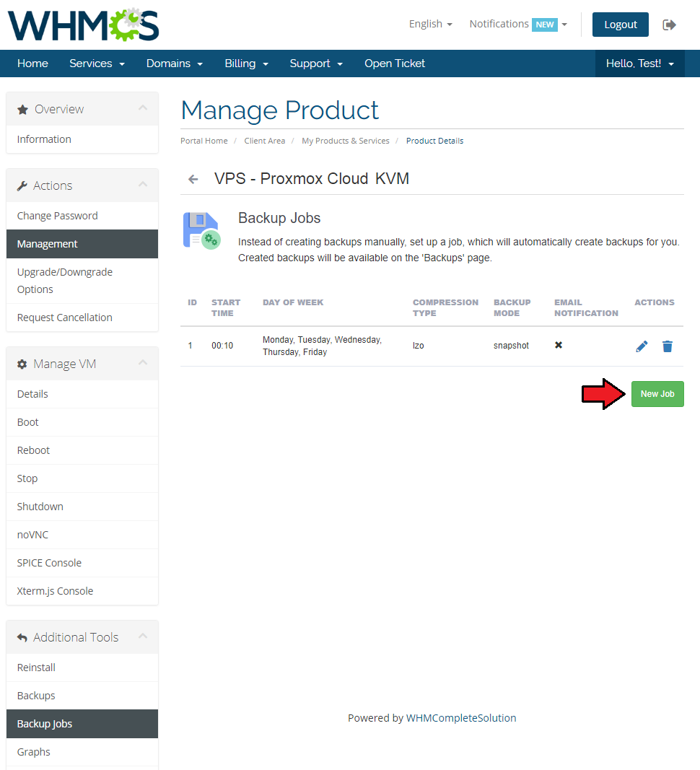
Task: Follow My Products & Services breadcrumb
Action: tap(346, 141)
